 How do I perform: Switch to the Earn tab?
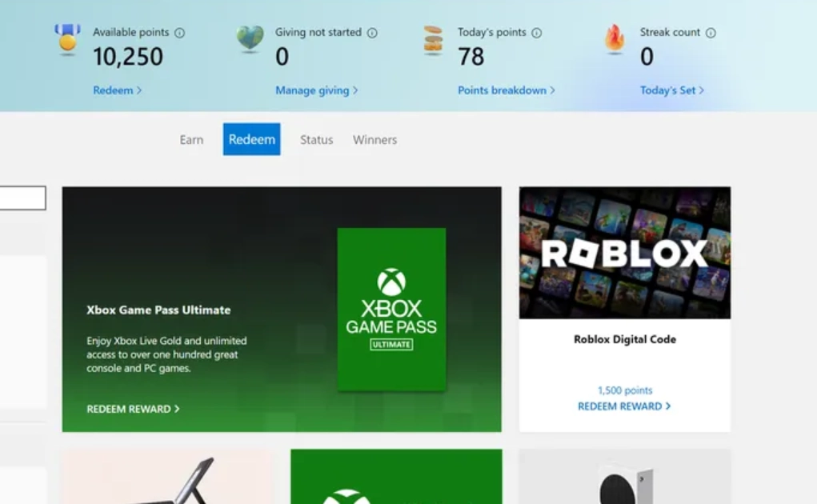tap(192, 139)
